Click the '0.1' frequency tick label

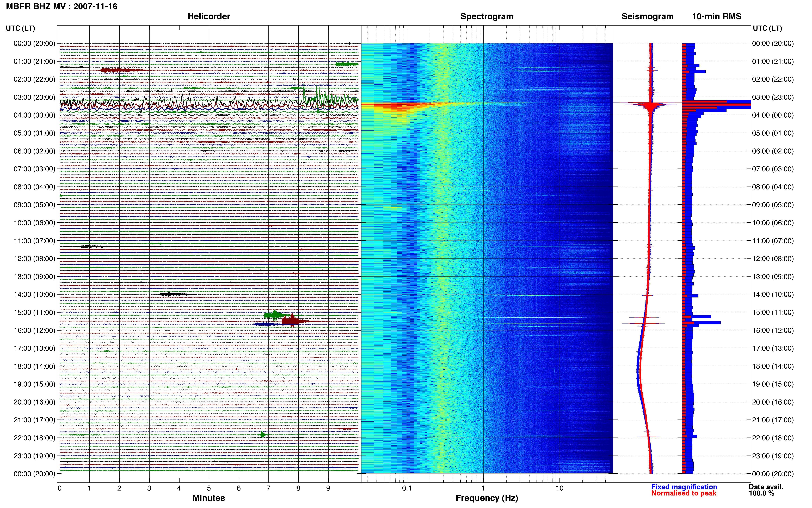[x=407, y=488]
